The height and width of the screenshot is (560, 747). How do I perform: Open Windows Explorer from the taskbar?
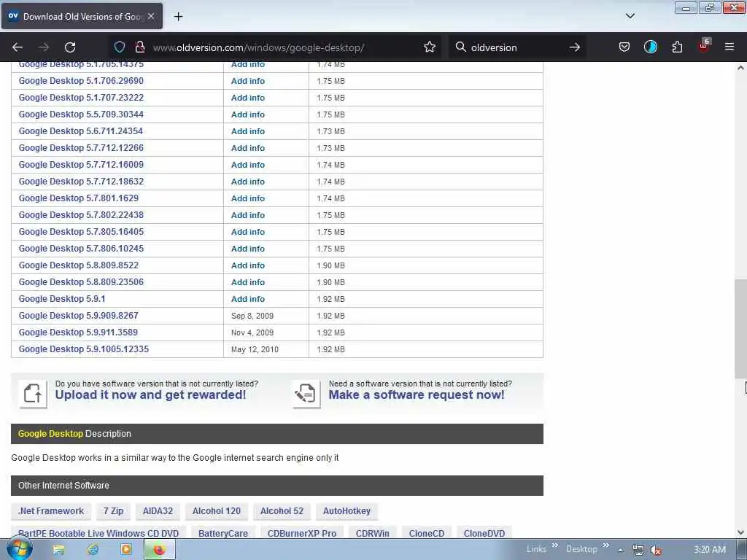click(x=58, y=550)
